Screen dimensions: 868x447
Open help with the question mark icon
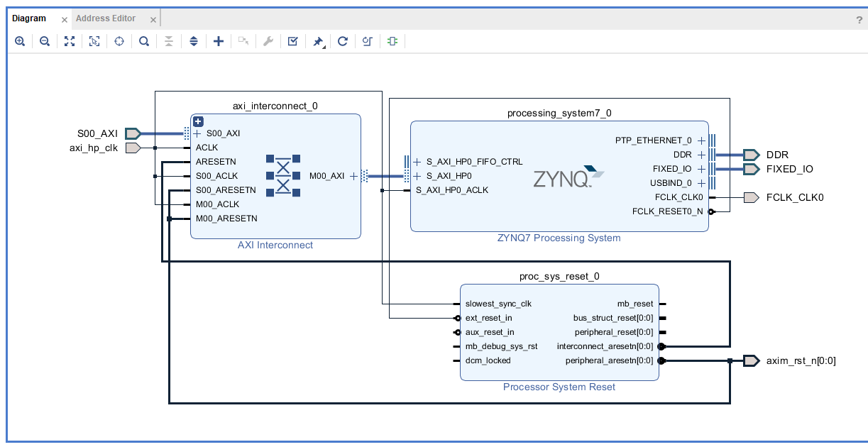(859, 20)
